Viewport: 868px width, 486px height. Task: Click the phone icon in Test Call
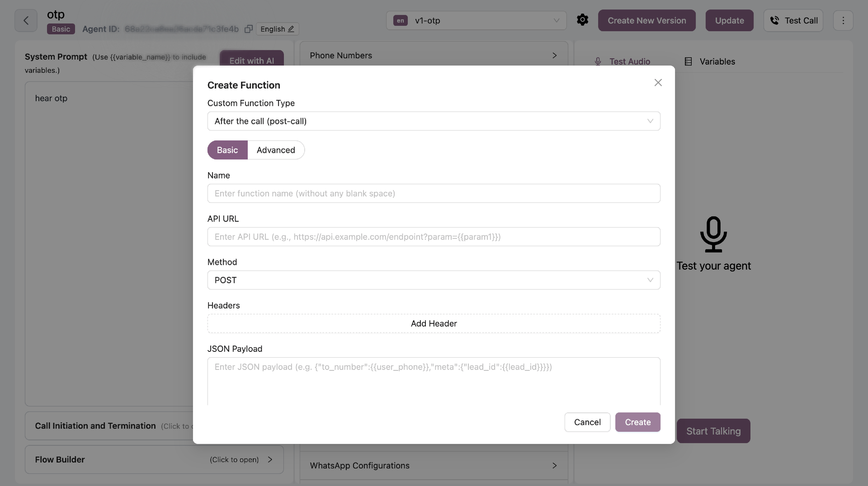774,20
